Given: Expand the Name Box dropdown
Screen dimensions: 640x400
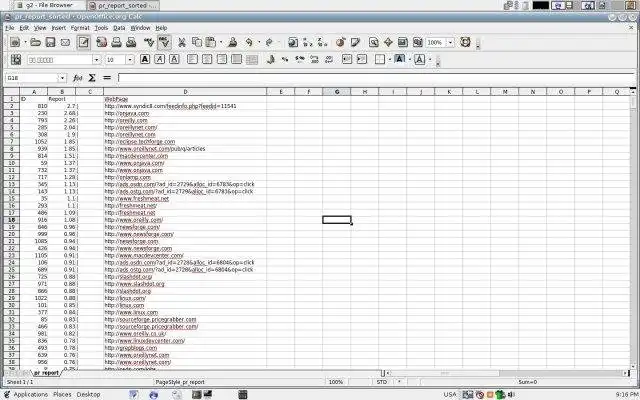Looking at the screenshot, I should [x=62, y=78].
